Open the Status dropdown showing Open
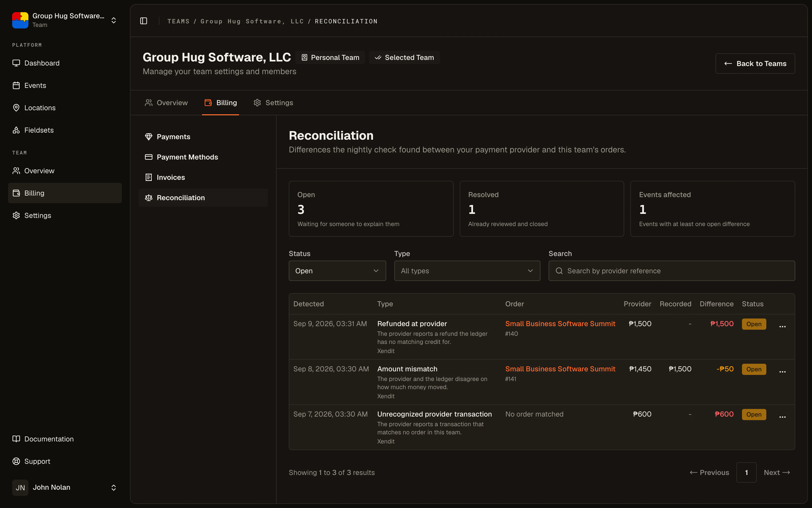The width and height of the screenshot is (812, 508). click(x=337, y=271)
